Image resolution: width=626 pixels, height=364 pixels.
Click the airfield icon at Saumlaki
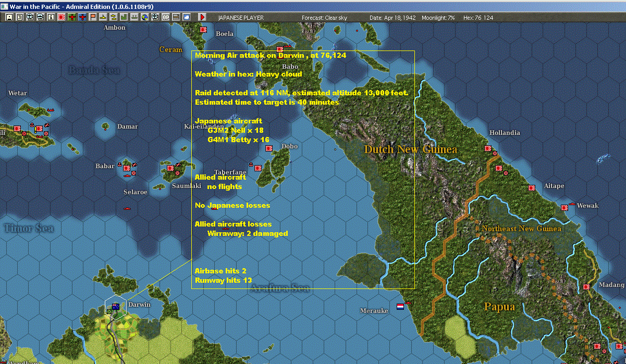coord(178,164)
